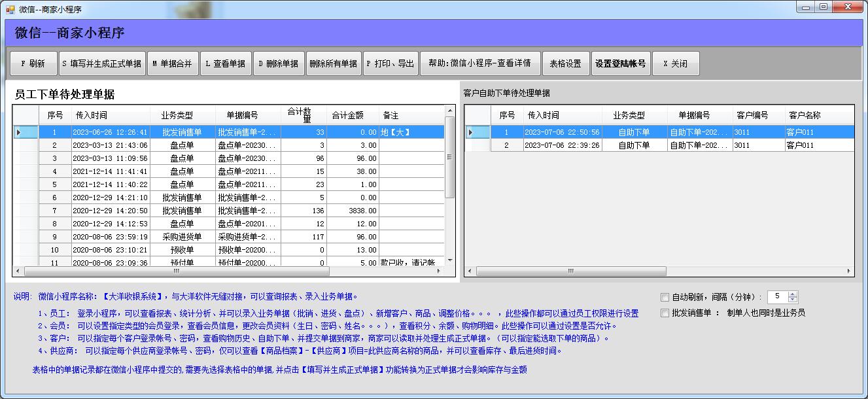
Task: Click 客户名称 column header
Action: click(819, 115)
